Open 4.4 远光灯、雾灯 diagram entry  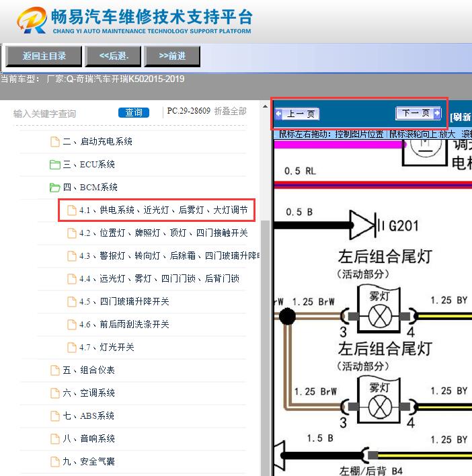(159, 278)
